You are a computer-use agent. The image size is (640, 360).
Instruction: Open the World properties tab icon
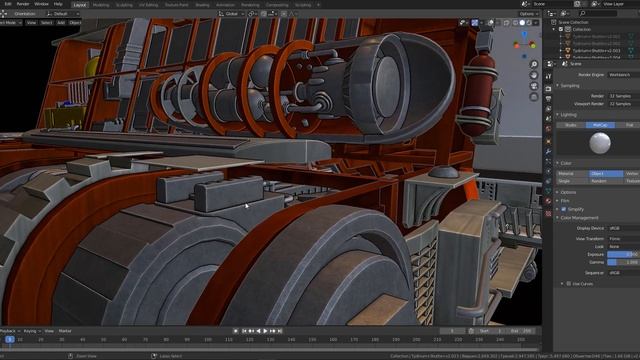549,129
